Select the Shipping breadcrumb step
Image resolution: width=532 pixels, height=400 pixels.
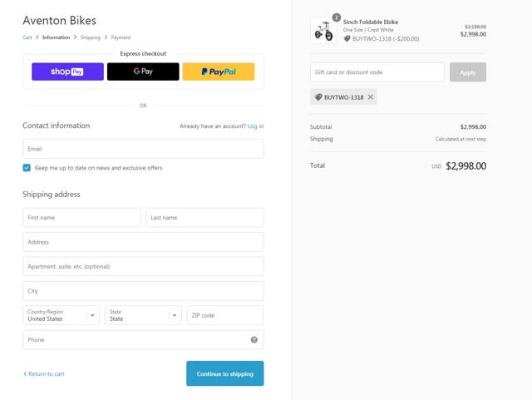(x=91, y=37)
